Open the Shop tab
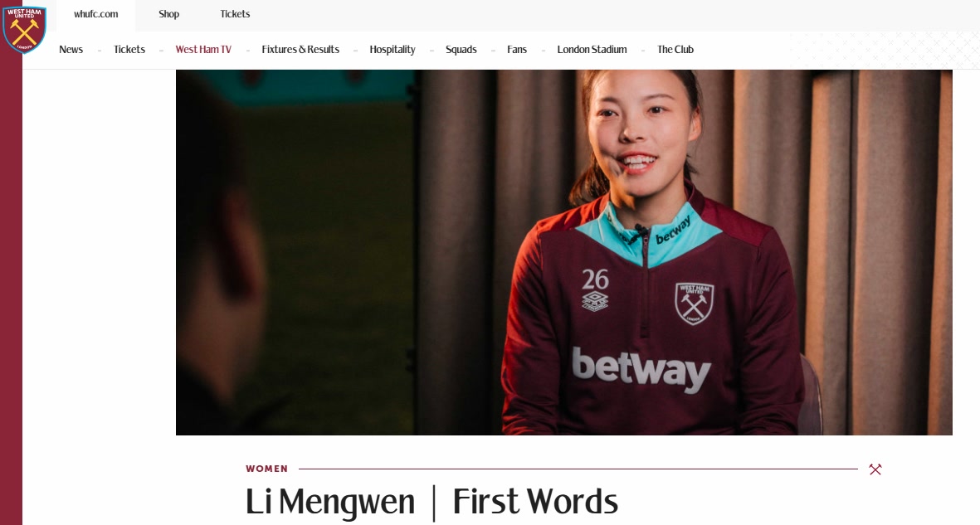Viewport: 980px width, 525px height. click(x=168, y=14)
